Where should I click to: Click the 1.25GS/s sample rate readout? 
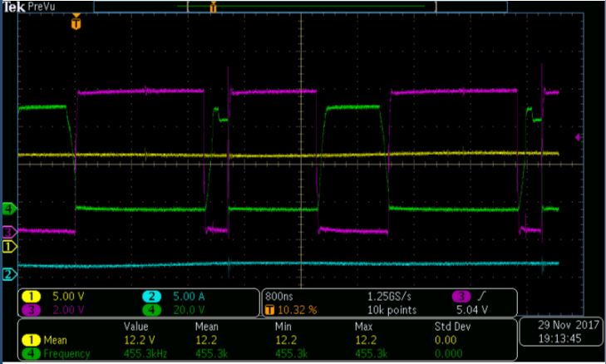(389, 297)
